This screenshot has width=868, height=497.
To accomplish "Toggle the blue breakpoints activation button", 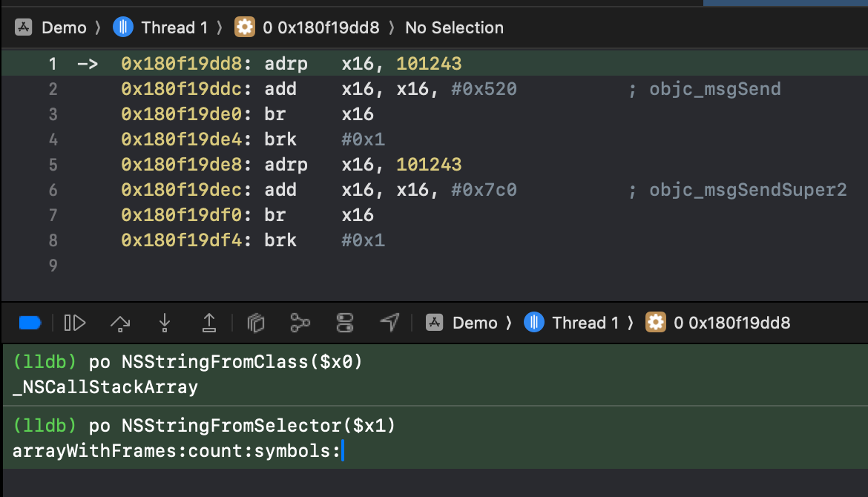I will (x=30, y=323).
